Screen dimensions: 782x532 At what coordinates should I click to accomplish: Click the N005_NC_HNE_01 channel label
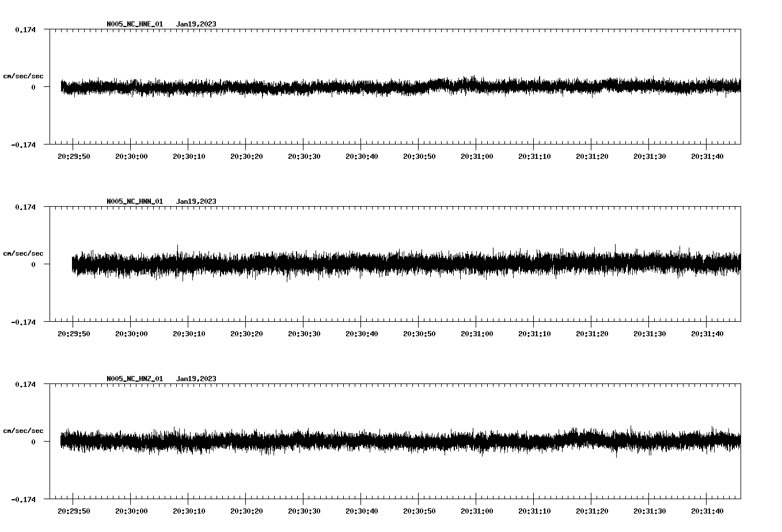[134, 24]
